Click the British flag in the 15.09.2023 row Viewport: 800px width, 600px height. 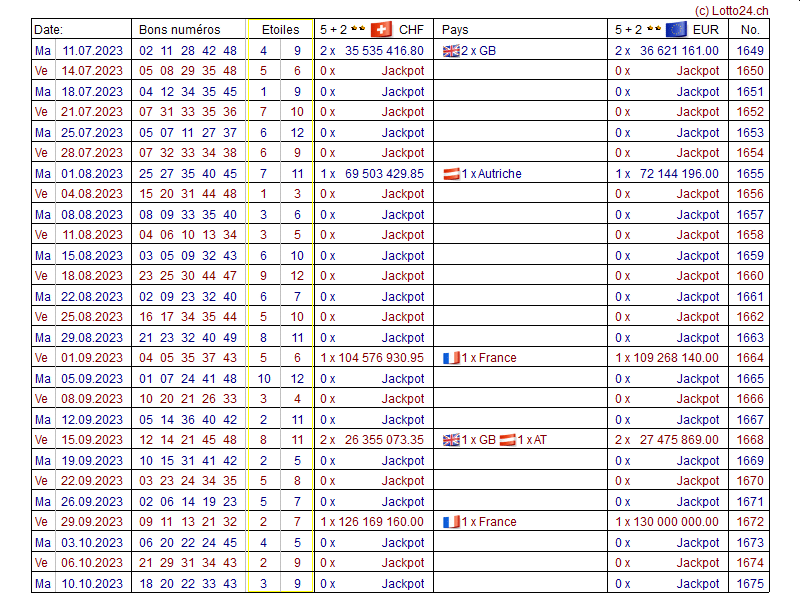451,440
